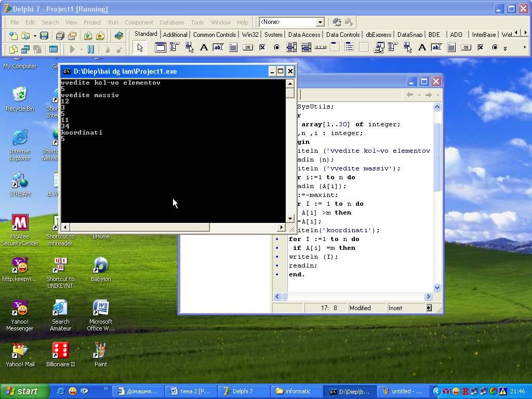Click the Save icon in Delphi toolbar
The width and height of the screenshot is (532, 399).
(x=44, y=36)
